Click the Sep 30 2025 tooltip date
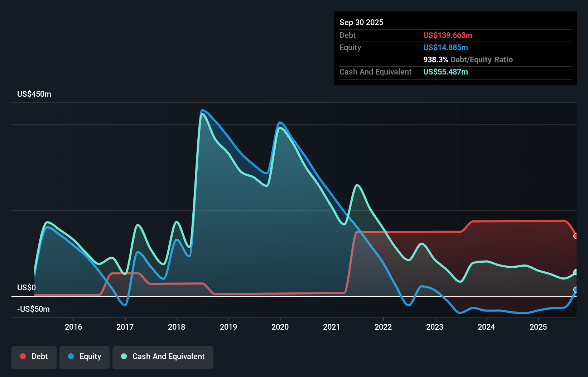588x377 pixels. [361, 23]
